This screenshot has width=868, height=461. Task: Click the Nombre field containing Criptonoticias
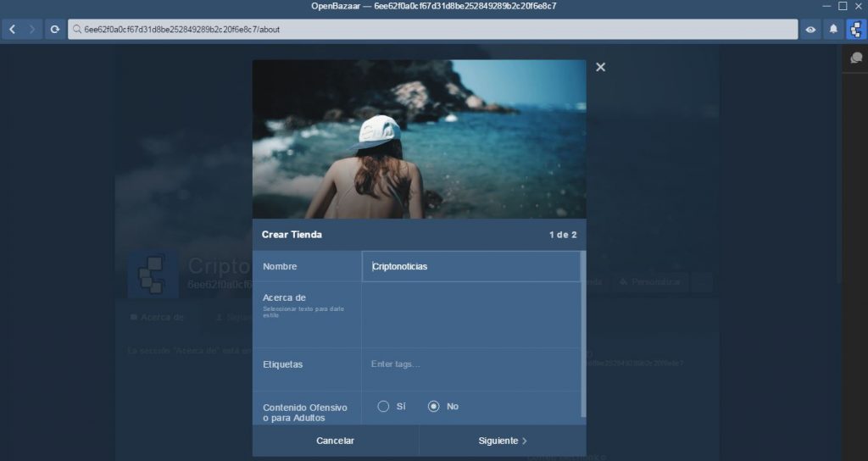[x=471, y=266]
